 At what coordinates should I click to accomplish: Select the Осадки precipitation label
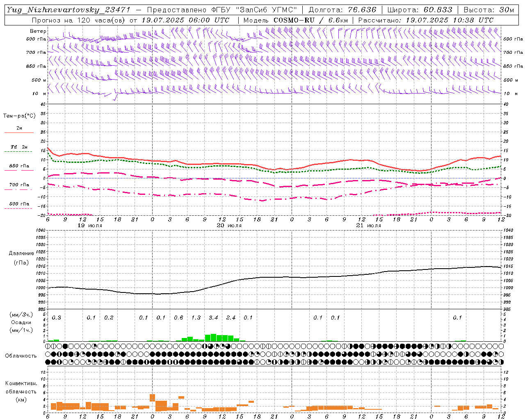[x=21, y=322]
